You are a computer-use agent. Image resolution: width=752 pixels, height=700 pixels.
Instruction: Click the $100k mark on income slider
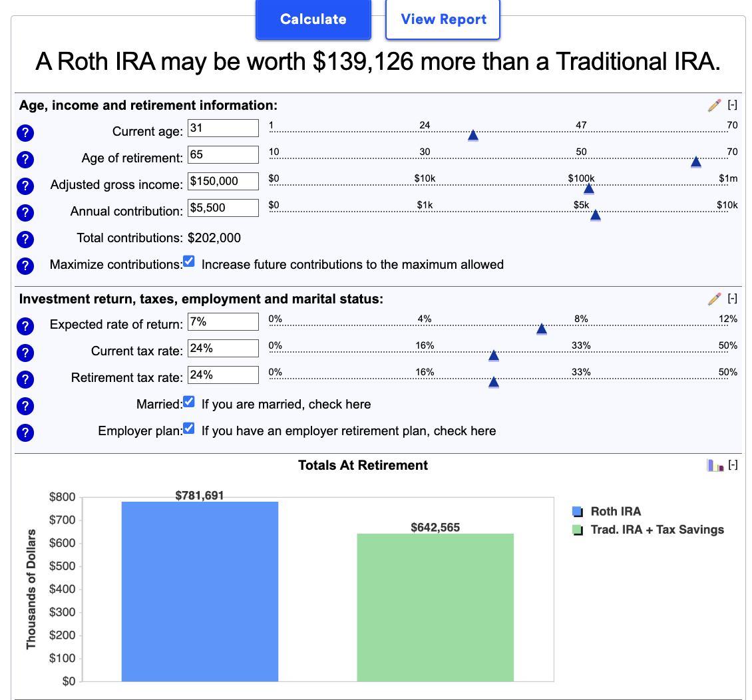(x=581, y=178)
